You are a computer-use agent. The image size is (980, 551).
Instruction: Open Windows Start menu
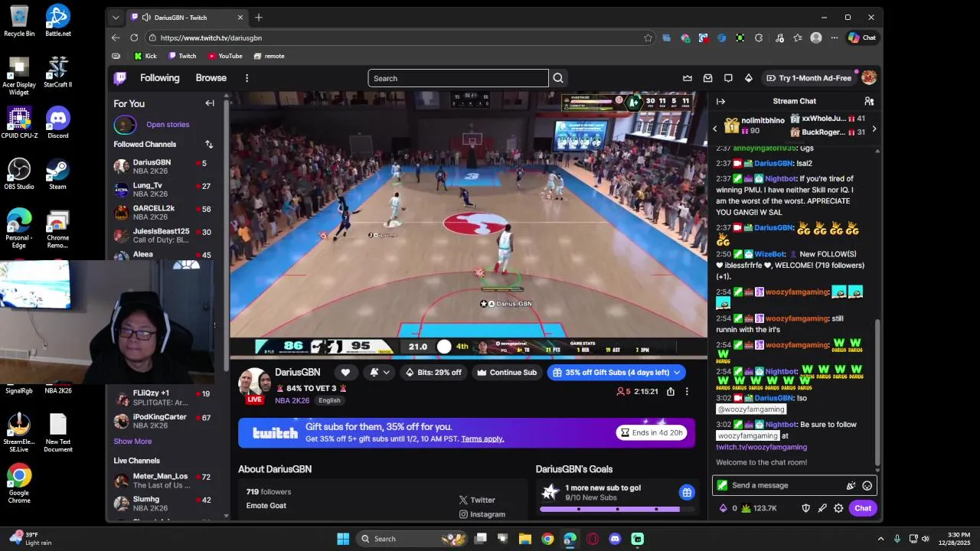[x=343, y=539]
